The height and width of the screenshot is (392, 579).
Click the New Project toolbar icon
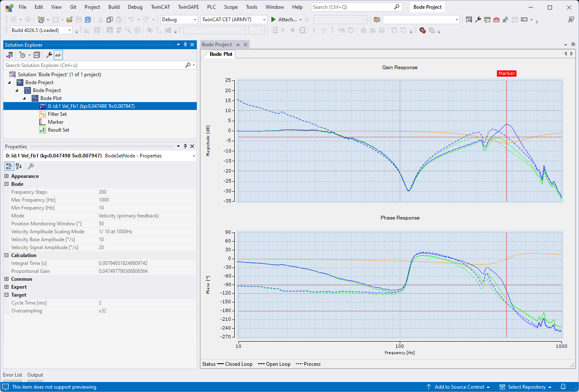tap(40, 20)
